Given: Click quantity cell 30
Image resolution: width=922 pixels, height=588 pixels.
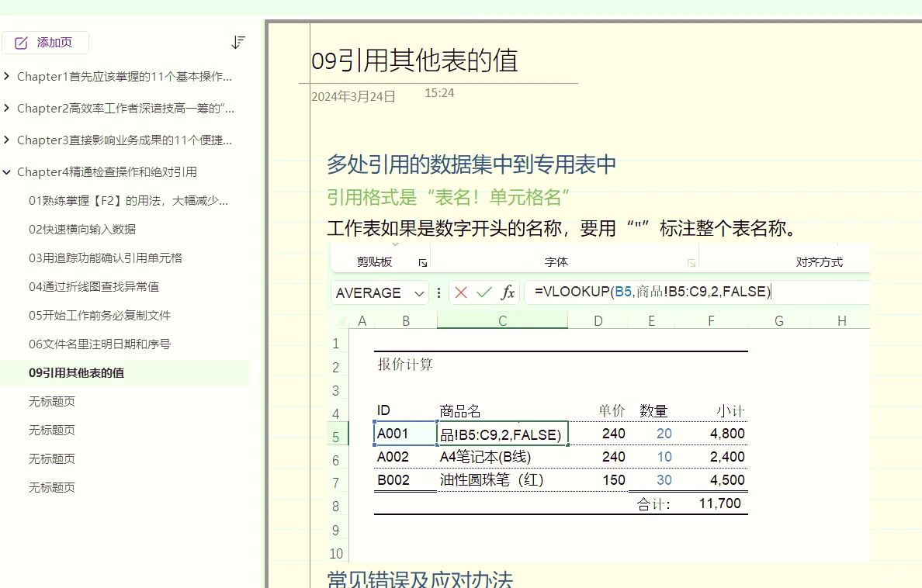Looking at the screenshot, I should (664, 480).
